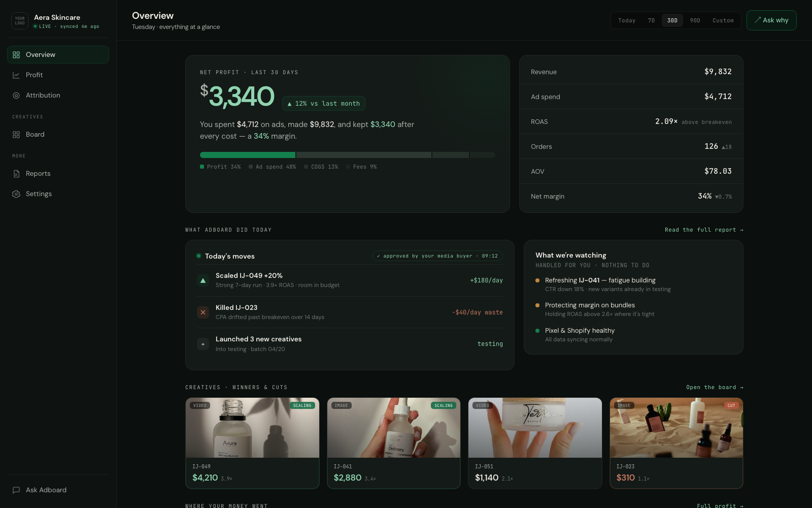Image resolution: width=812 pixels, height=508 pixels.
Task: Click the YOUR LOGO placeholder
Action: coord(20,21)
